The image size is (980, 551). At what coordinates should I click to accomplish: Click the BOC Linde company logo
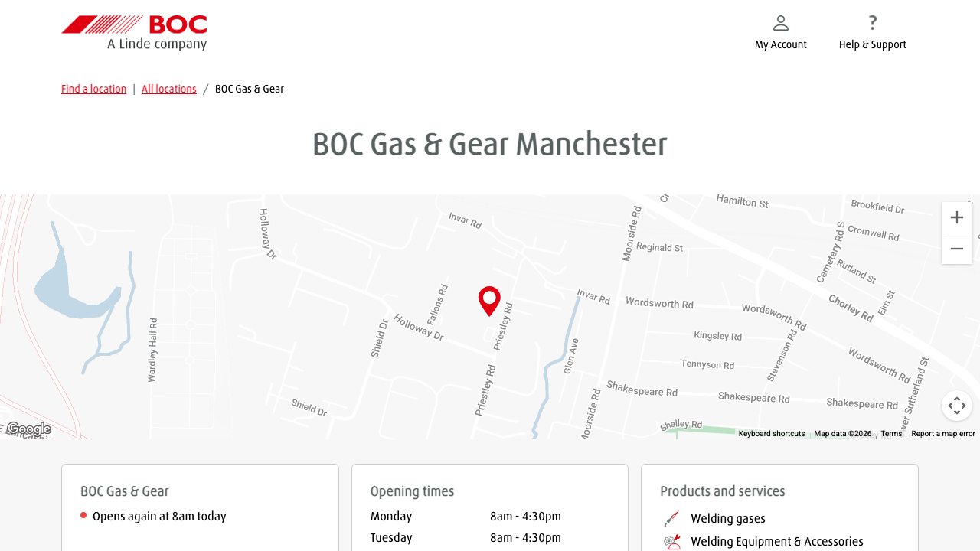[x=134, y=32]
